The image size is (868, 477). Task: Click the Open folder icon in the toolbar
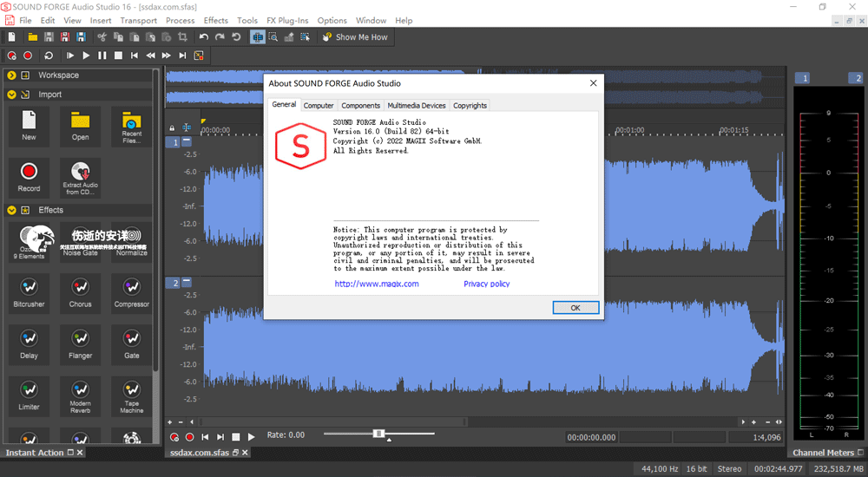(x=33, y=37)
